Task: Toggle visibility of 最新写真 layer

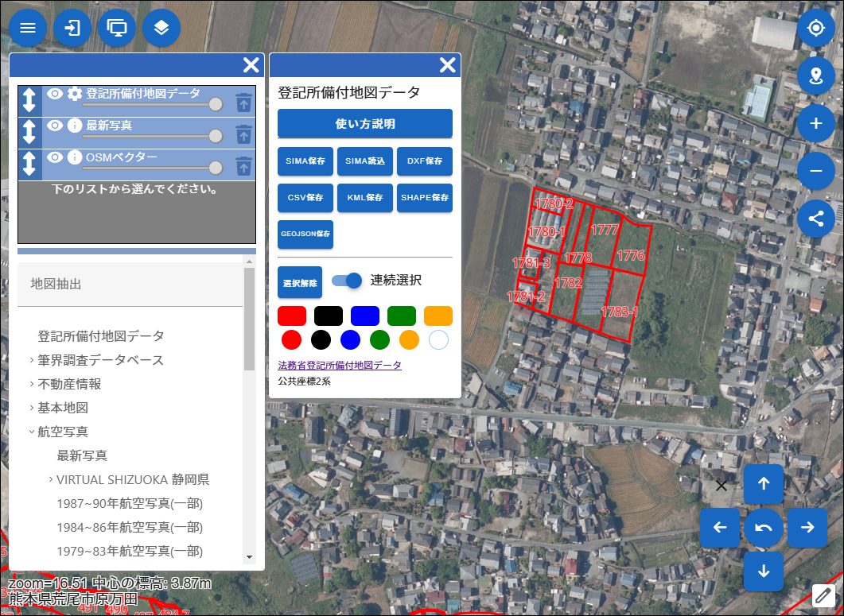Action: click(x=54, y=126)
